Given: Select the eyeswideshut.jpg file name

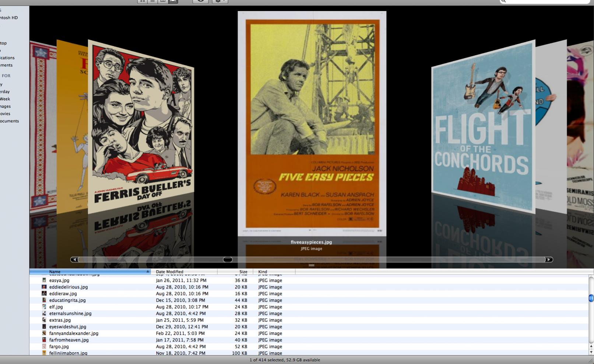Looking at the screenshot, I should click(68, 327).
